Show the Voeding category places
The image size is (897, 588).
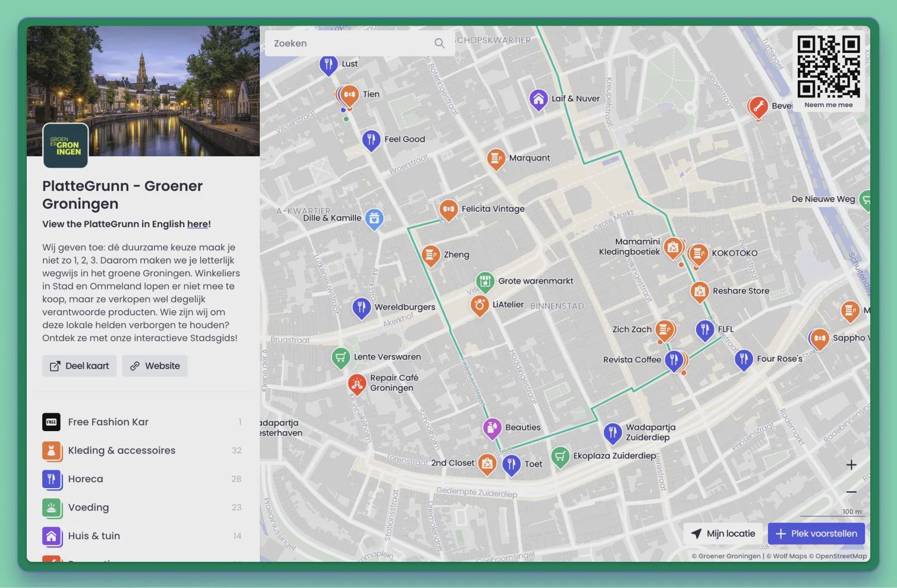[88, 508]
